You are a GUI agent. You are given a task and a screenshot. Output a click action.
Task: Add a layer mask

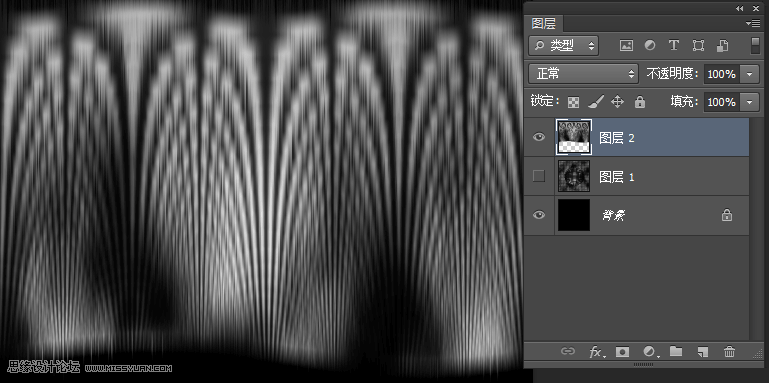(622, 351)
